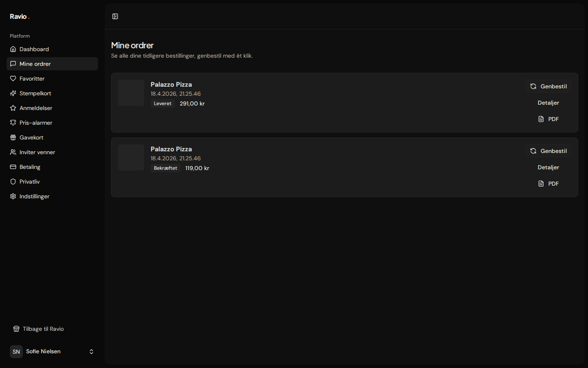Click the store icon beside Tilbage til Ravio

[16, 329]
